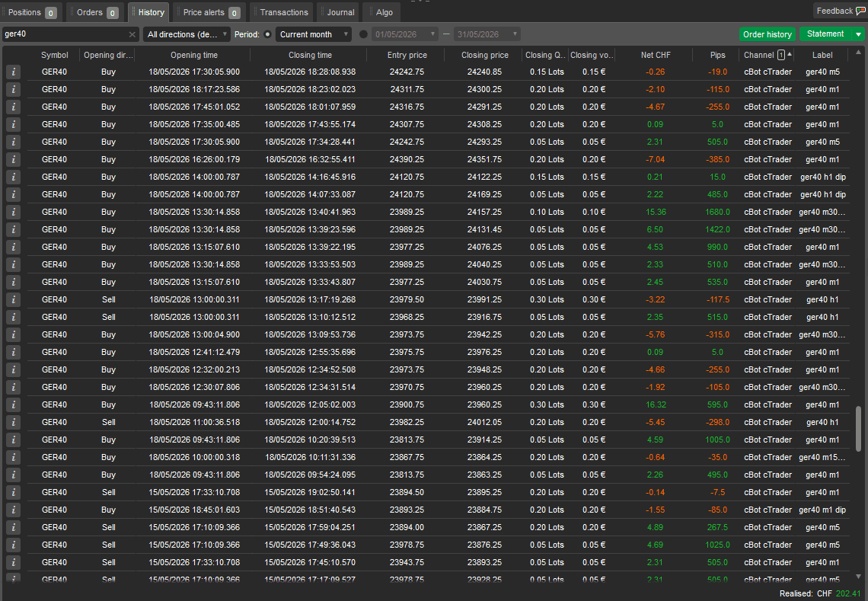Screen dimensions: 868x601
Task: Open info icon for trade closing 13:39:23.596
Action: (13, 229)
